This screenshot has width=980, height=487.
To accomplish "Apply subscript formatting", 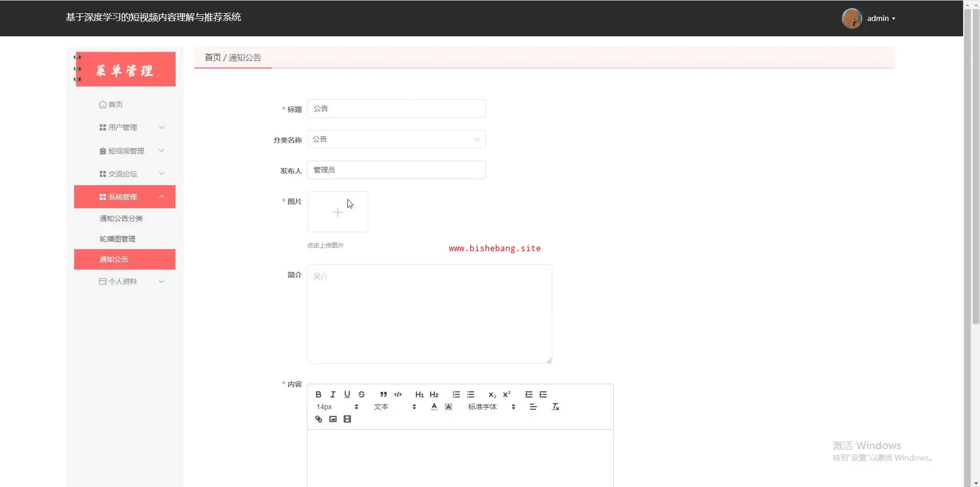I will click(492, 394).
